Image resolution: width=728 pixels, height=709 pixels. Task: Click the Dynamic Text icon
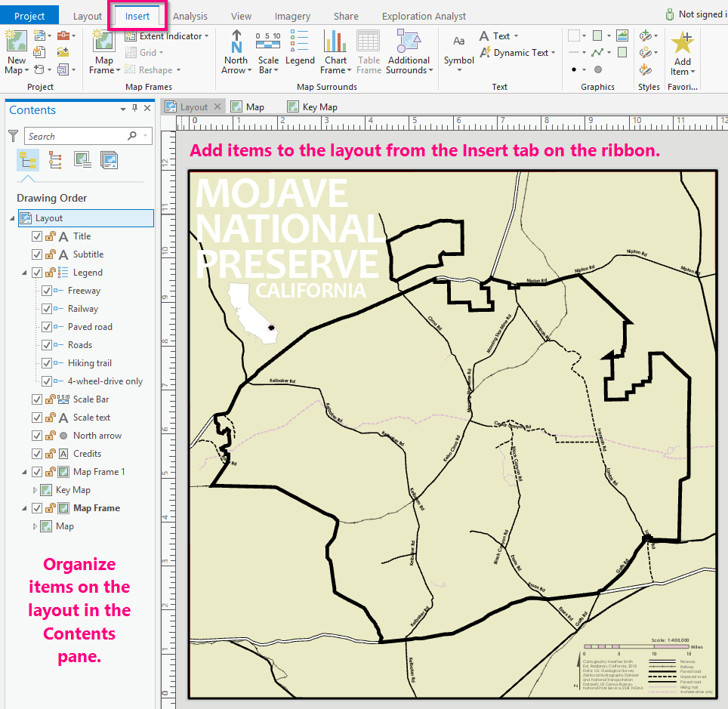(x=485, y=52)
